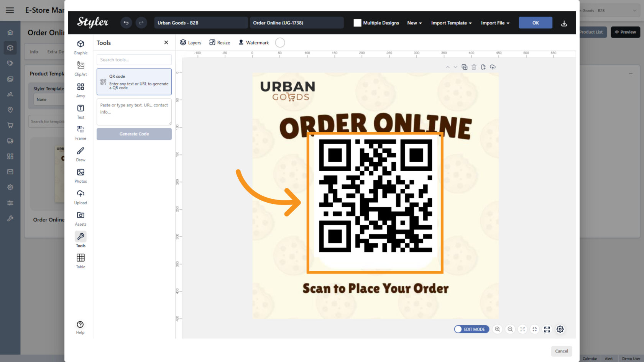Undo the last action in Styler
Image resolution: width=644 pixels, height=362 pixels.
[x=126, y=23]
